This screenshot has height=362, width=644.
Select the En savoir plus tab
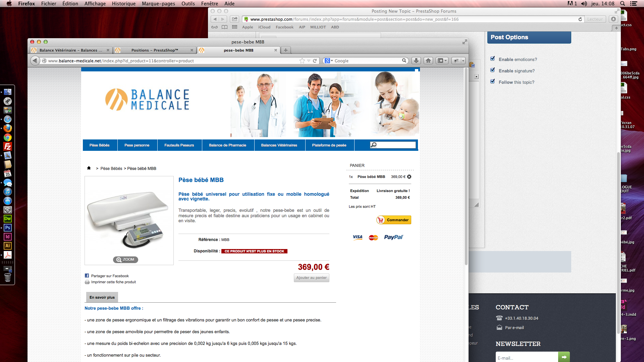point(102,297)
